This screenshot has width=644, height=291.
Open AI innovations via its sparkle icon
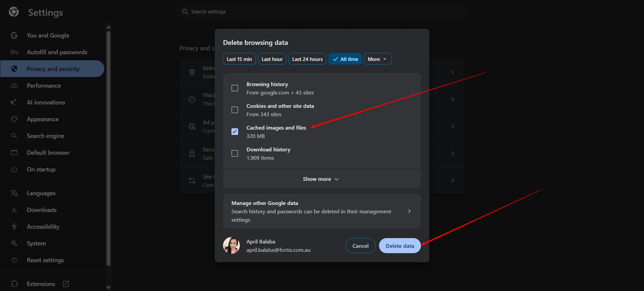[14, 102]
